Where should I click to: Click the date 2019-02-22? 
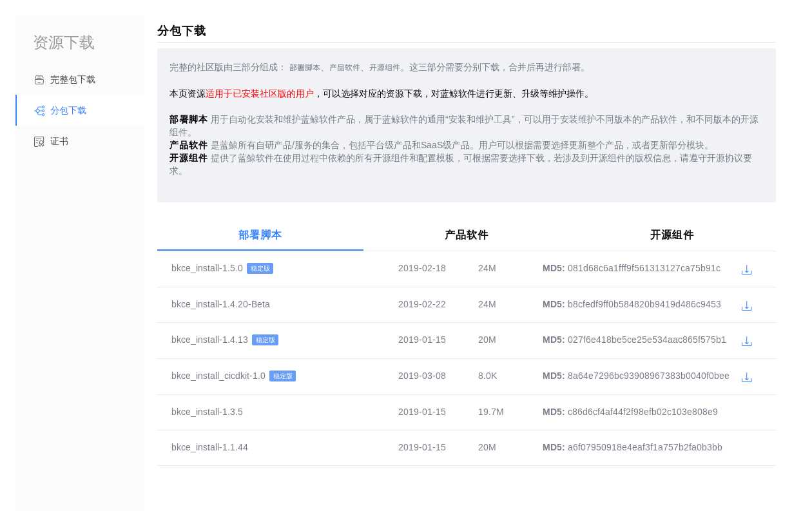[422, 304]
